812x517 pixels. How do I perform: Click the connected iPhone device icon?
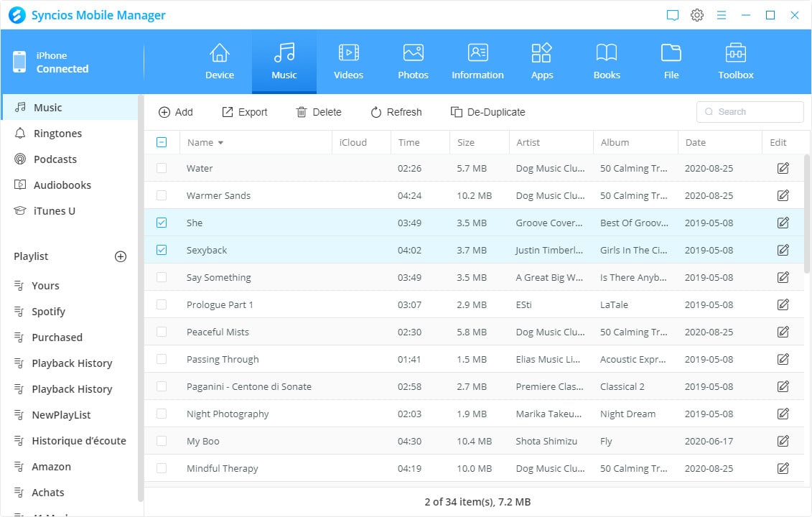tap(19, 62)
